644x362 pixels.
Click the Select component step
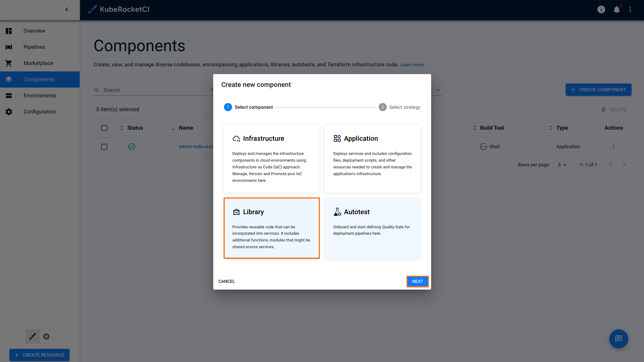click(249, 107)
